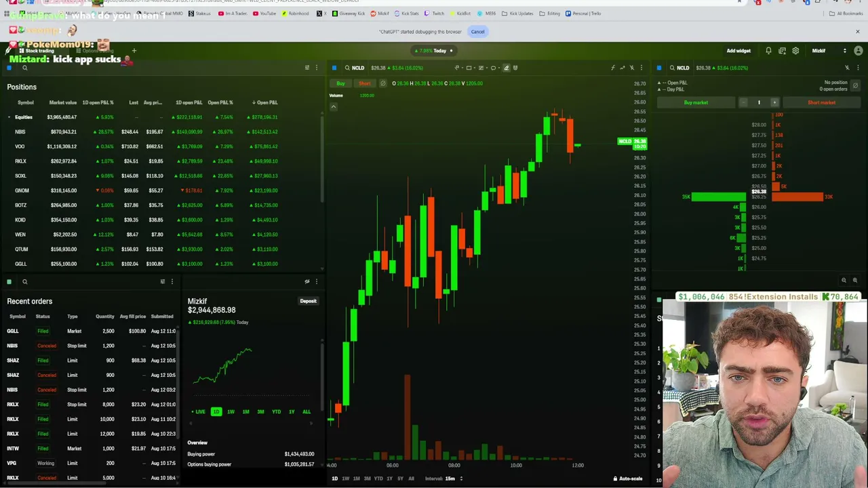The image size is (868, 488).
Task: Open the settings gear in the top bar
Action: point(795,51)
